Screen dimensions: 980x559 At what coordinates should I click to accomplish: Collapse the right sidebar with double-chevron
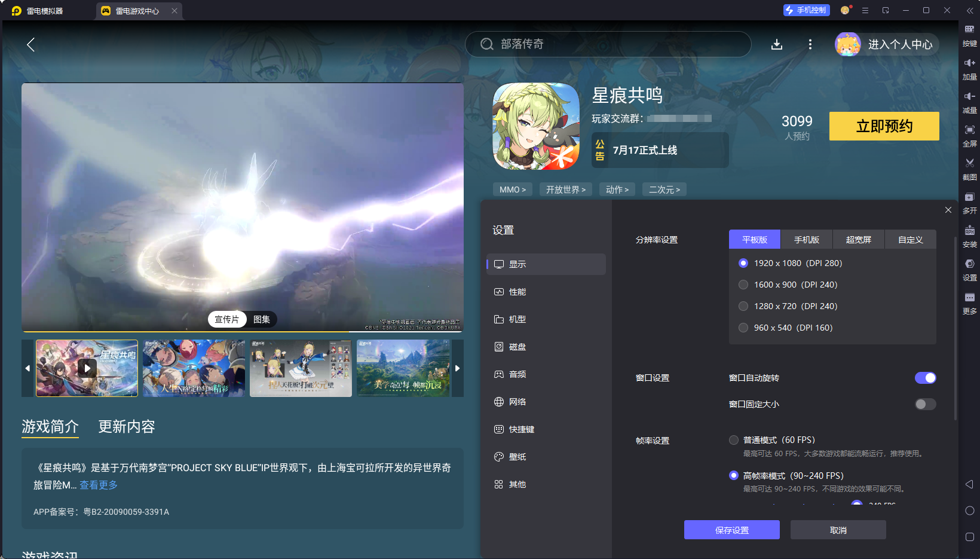tap(970, 10)
